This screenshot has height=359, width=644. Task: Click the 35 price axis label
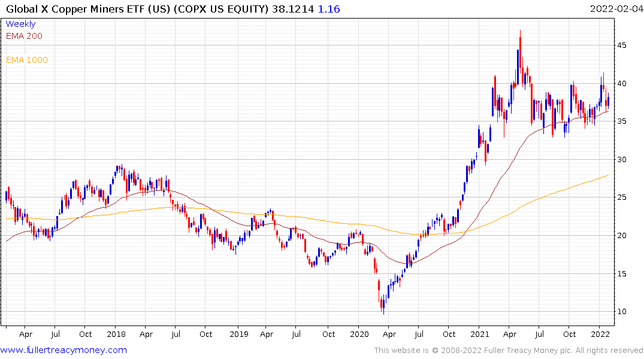pyautogui.click(x=621, y=121)
